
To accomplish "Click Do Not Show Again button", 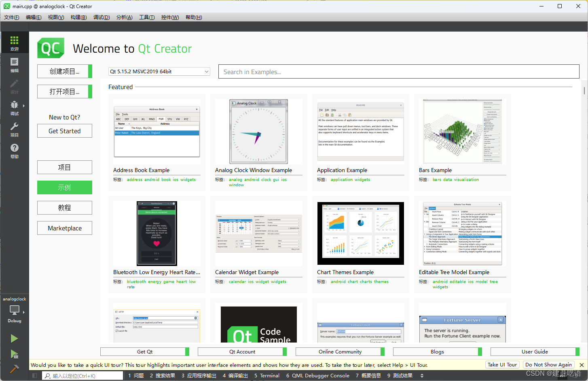I will 549,364.
